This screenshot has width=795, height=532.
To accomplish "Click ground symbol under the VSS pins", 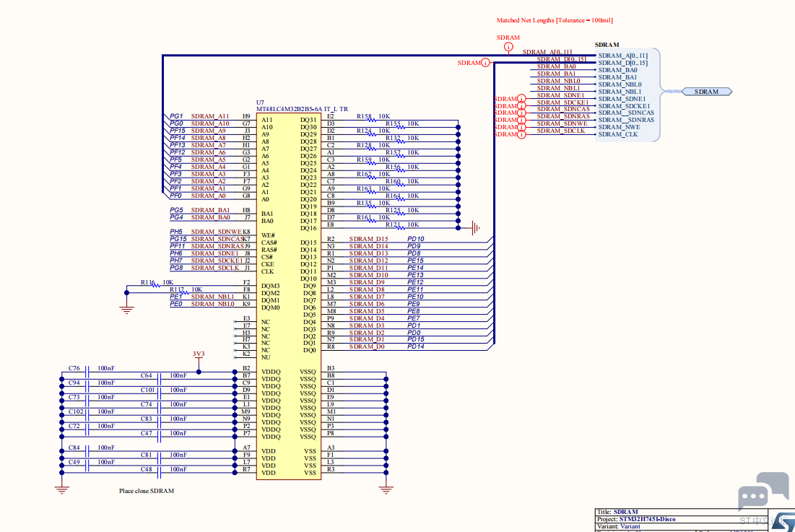I will point(386,489).
